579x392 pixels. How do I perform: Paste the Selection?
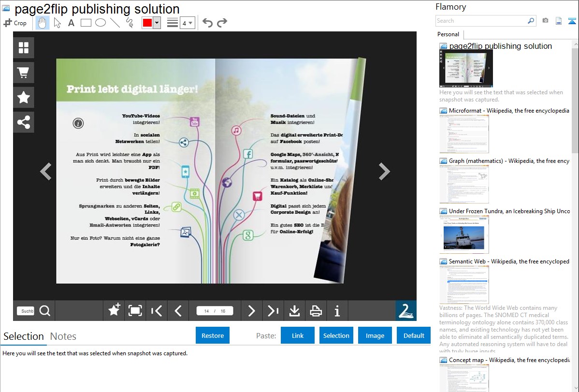336,335
